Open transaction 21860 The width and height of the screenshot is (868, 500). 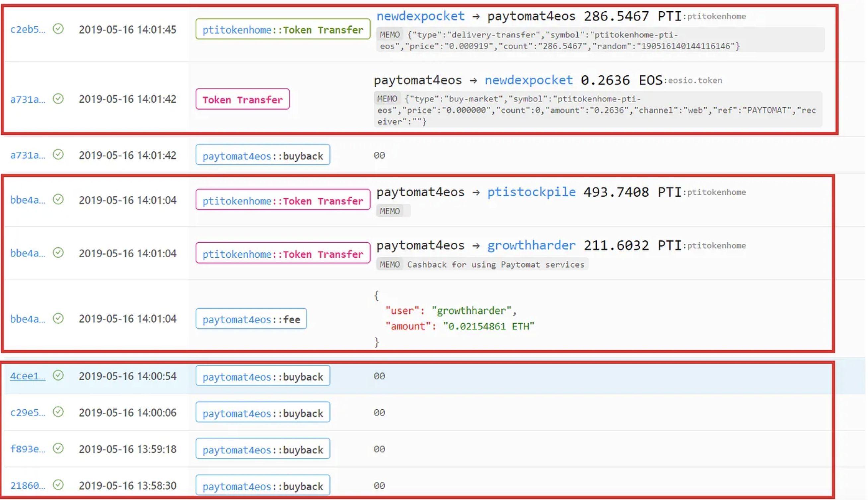coord(28,486)
